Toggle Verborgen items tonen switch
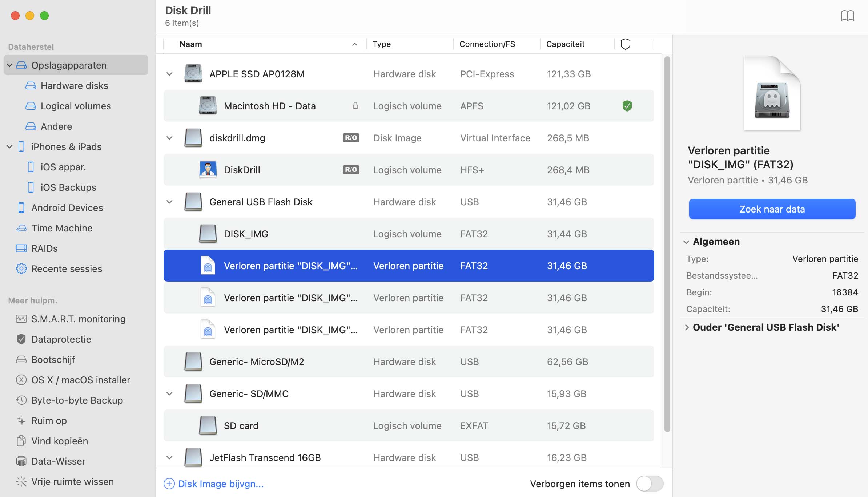This screenshot has width=868, height=497. (x=650, y=484)
